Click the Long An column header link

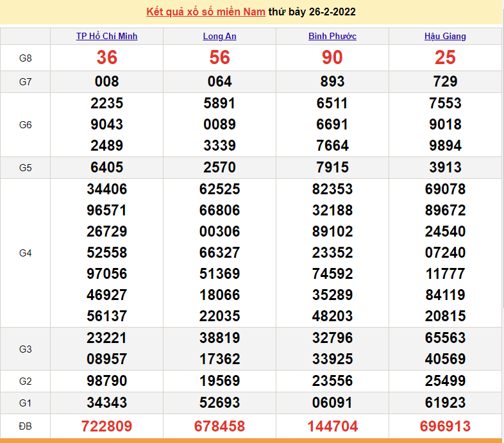pyautogui.click(x=219, y=37)
